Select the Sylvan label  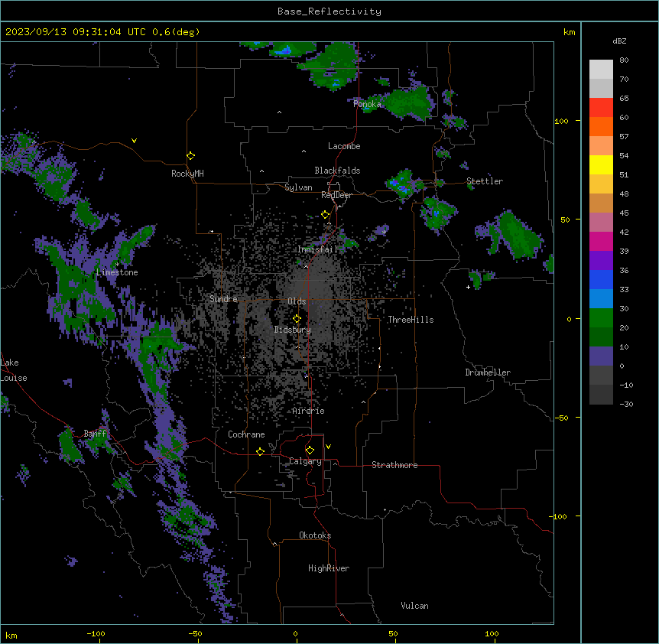[298, 187]
